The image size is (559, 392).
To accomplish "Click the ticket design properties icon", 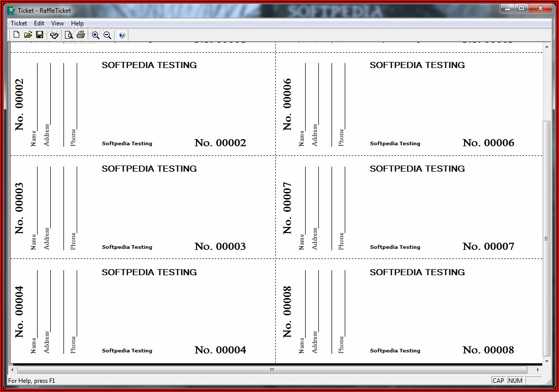I will pyautogui.click(x=54, y=35).
